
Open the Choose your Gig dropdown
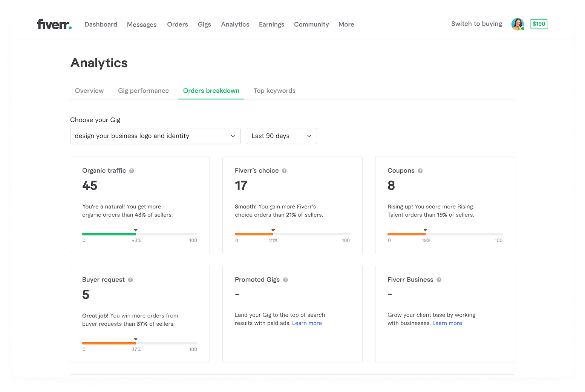[x=155, y=136]
